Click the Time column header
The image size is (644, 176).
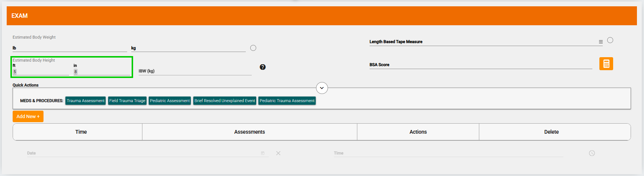[x=81, y=132]
